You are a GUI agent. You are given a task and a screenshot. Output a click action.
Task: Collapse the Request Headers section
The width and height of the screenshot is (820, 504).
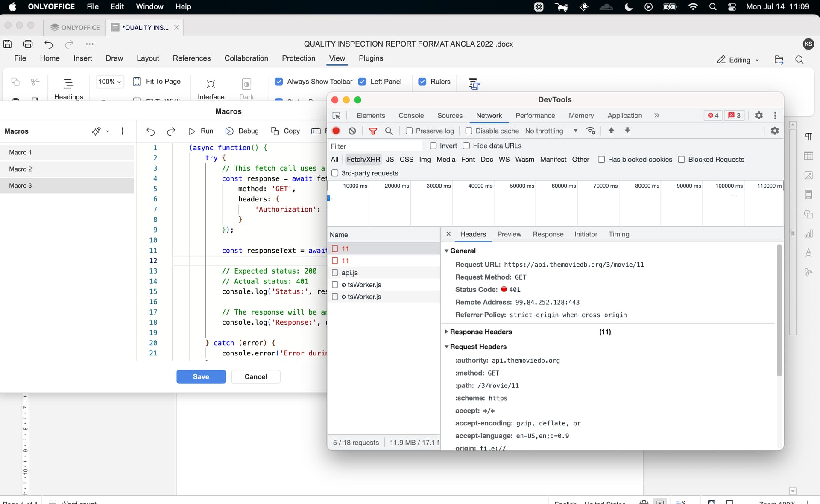(x=447, y=347)
